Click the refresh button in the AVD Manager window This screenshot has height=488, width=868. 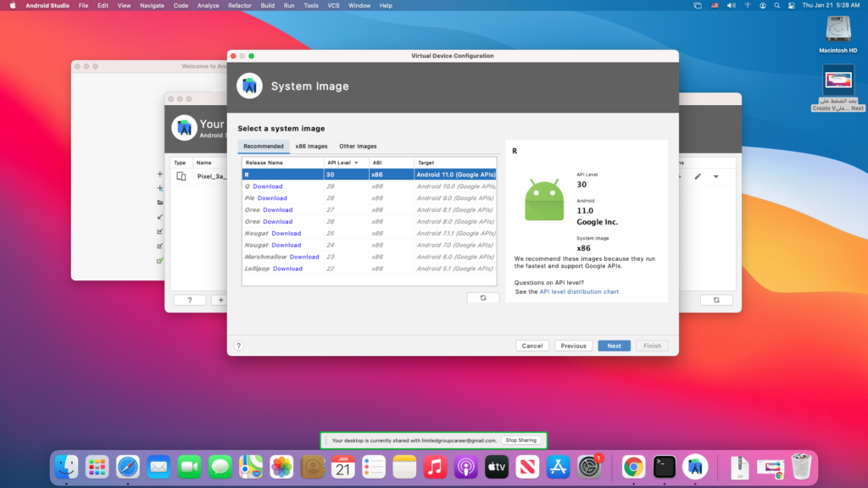coord(716,300)
